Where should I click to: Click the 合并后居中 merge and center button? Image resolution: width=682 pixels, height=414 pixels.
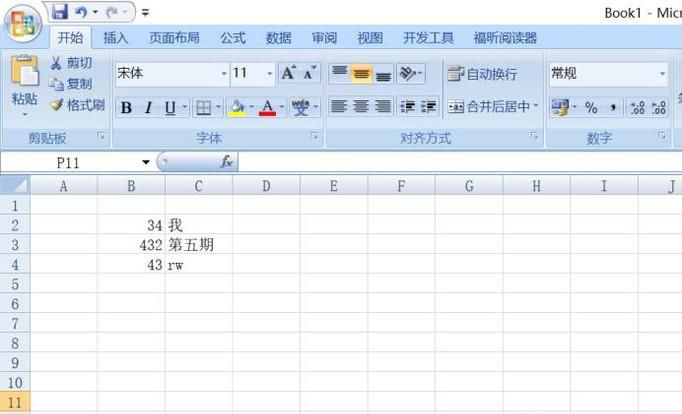coord(492,107)
